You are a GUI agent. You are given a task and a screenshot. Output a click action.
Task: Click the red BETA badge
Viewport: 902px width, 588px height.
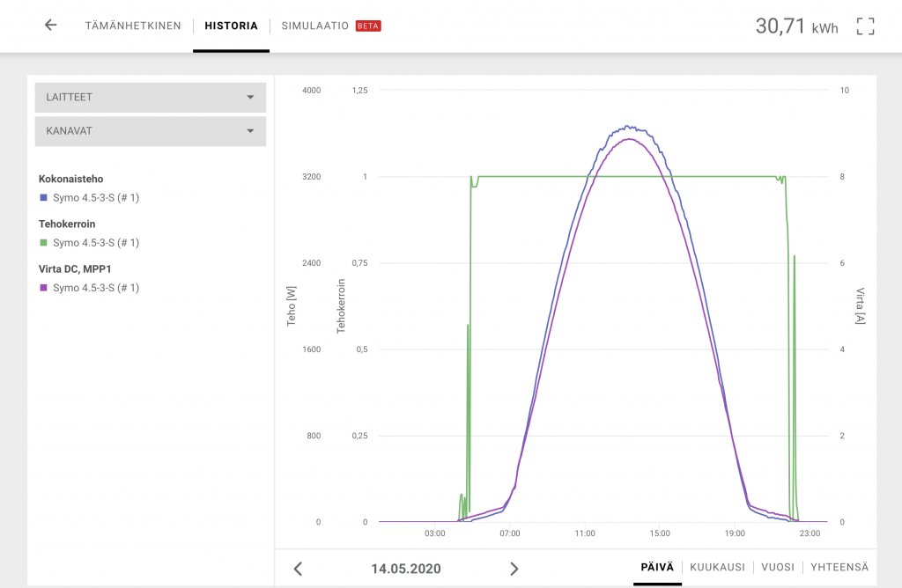pyautogui.click(x=368, y=26)
